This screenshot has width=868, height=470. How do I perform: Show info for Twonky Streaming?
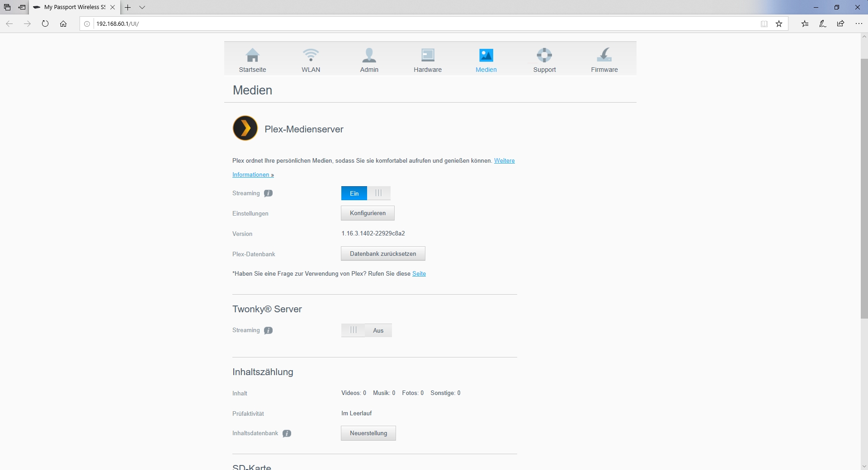coord(269,330)
